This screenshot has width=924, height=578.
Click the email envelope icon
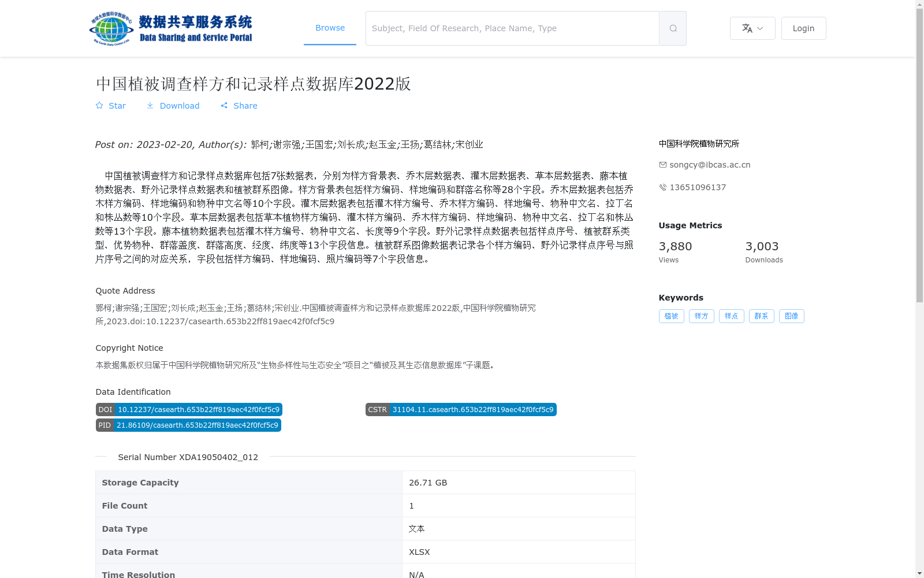(x=663, y=165)
